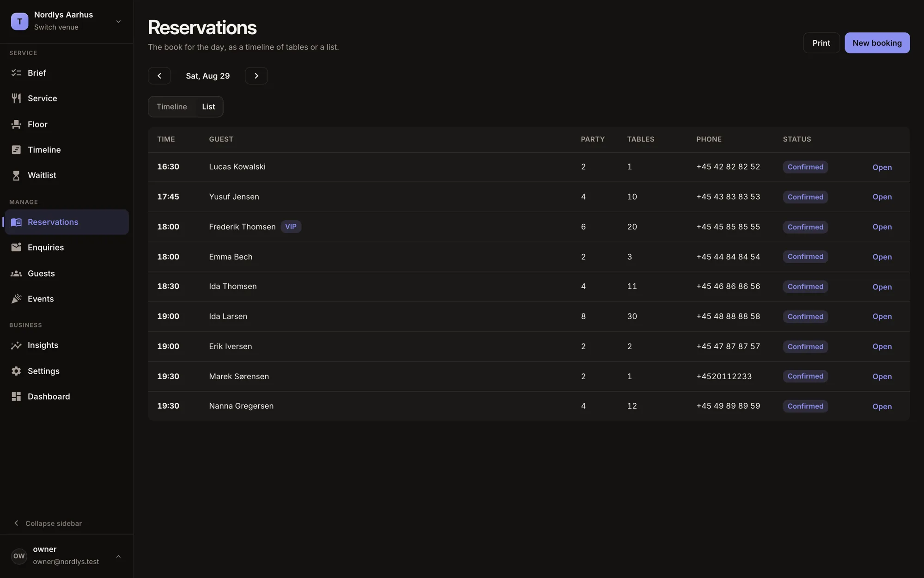Click guest name Marek Sørensen
This screenshot has width=924, height=578.
[239, 376]
